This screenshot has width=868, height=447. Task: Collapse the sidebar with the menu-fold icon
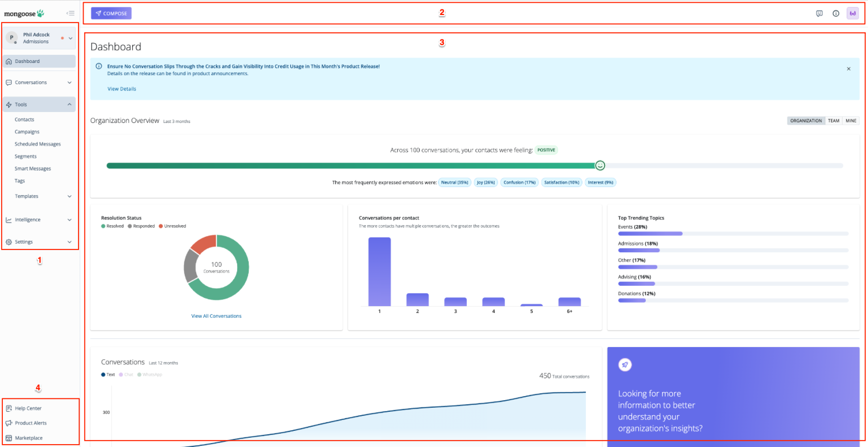tap(70, 13)
